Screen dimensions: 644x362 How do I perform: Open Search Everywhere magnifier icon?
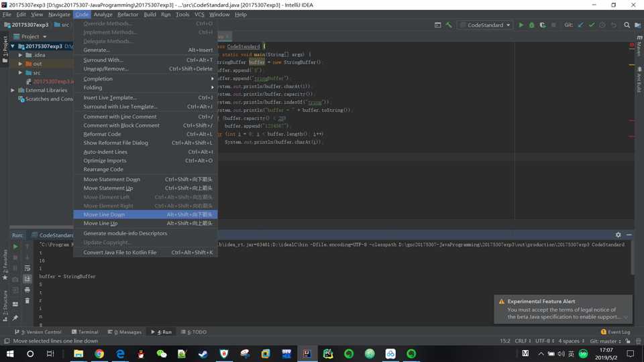[x=627, y=25]
